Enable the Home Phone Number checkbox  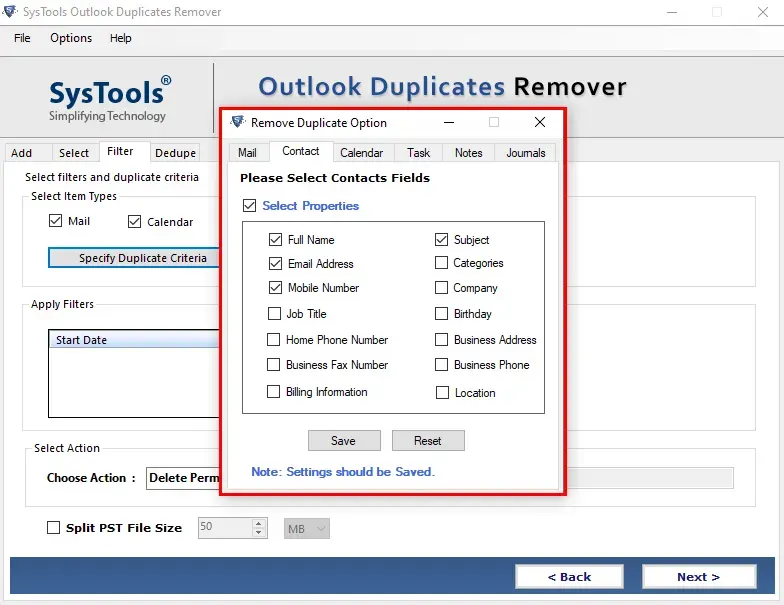pos(274,340)
